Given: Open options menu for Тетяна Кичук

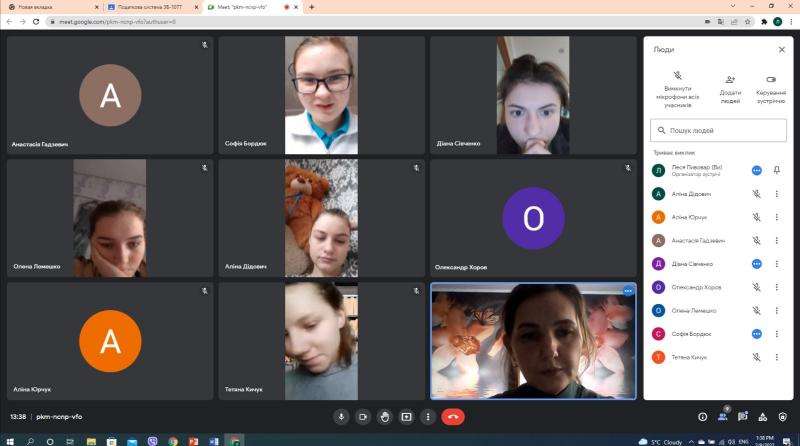Looking at the screenshot, I should 777,357.
